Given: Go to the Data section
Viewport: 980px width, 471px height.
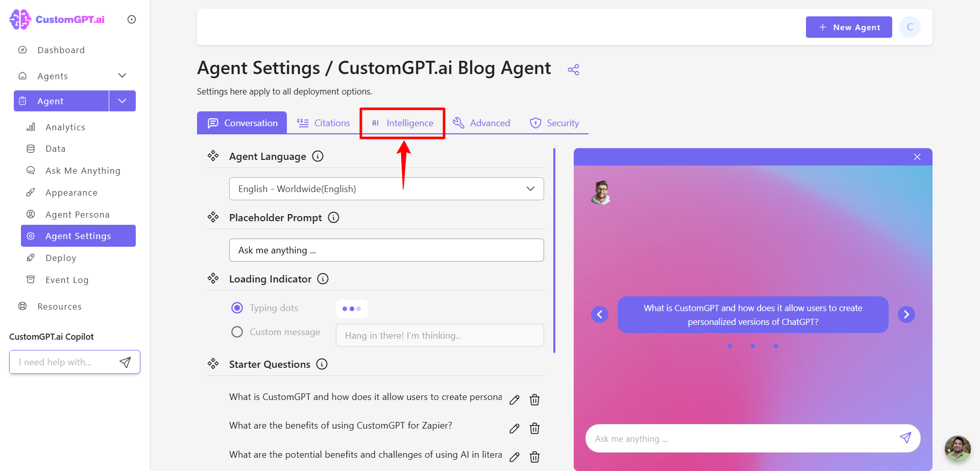Looking at the screenshot, I should click(55, 149).
